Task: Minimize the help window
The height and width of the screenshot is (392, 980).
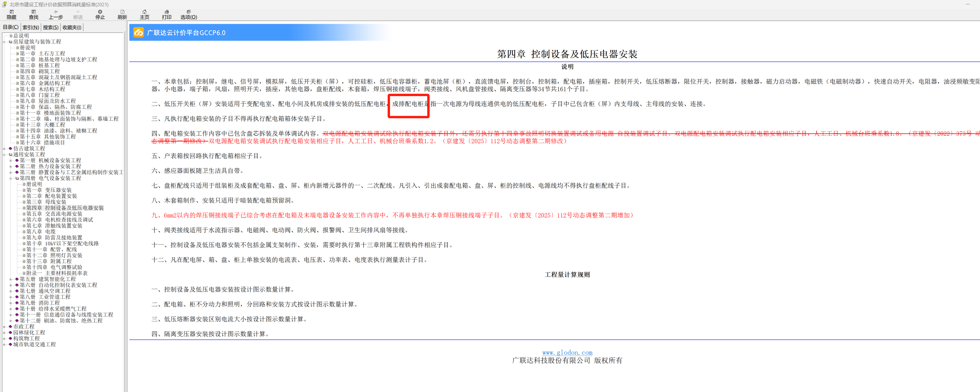Action: coord(968,4)
